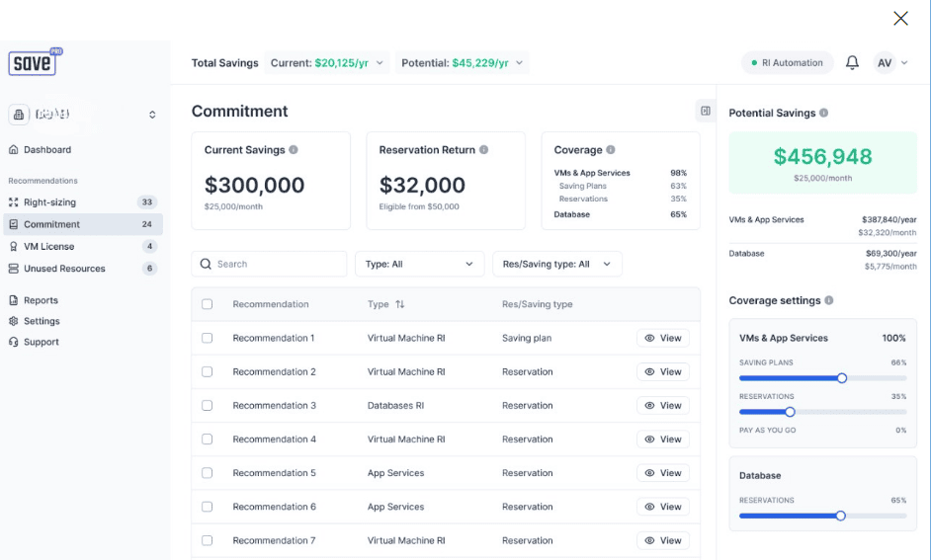
Task: Go to Unused Resources in sidebar
Action: tap(64, 269)
